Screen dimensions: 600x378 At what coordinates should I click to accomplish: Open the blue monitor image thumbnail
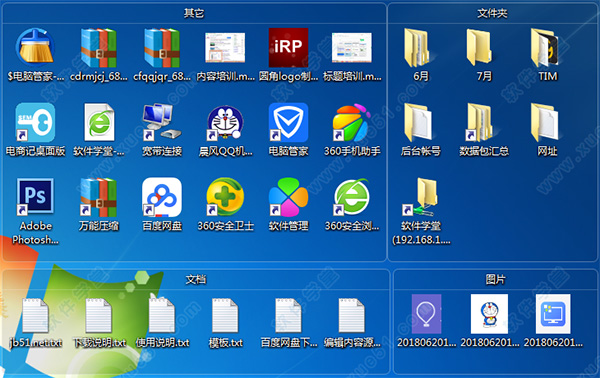553,314
